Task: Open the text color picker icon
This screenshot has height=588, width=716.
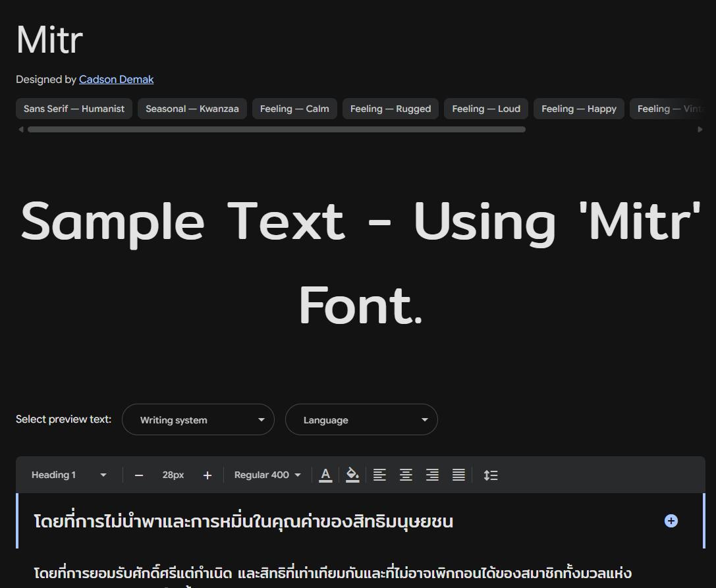Action: pyautogui.click(x=325, y=475)
